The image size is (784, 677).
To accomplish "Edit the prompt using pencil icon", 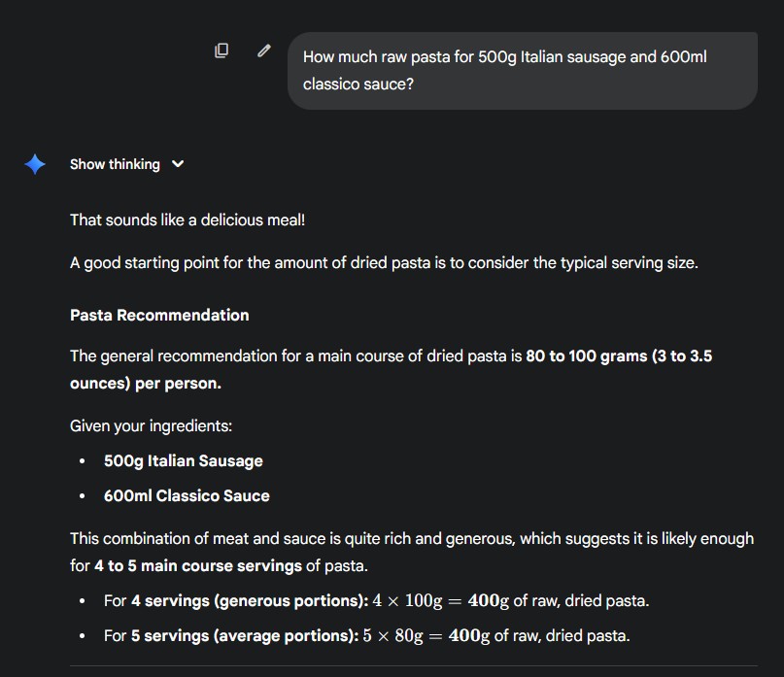I will tap(263, 51).
